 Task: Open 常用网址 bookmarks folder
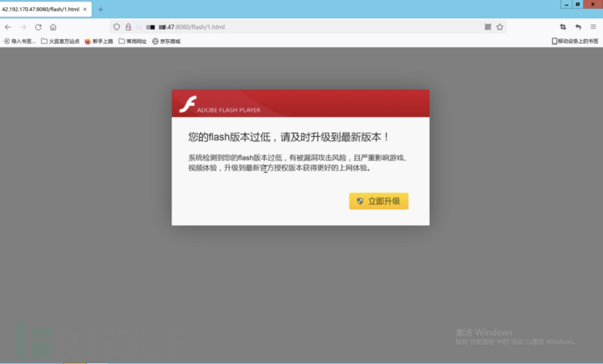coord(132,41)
